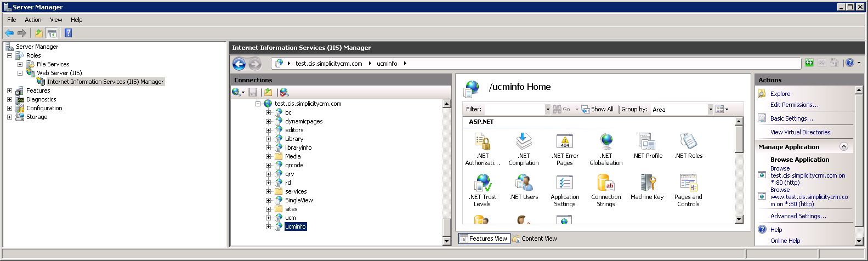Open Pages and Controls feature

pyautogui.click(x=689, y=190)
